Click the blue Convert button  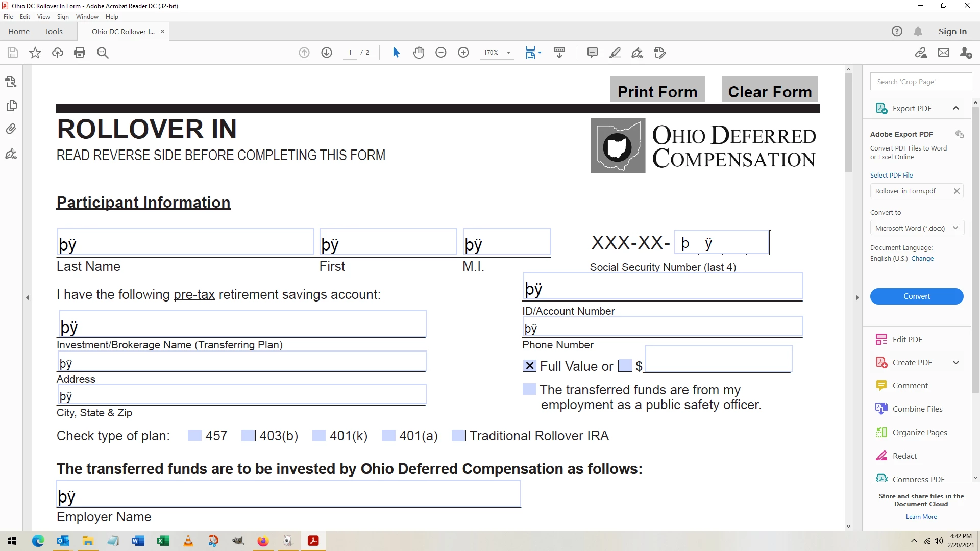[917, 296]
